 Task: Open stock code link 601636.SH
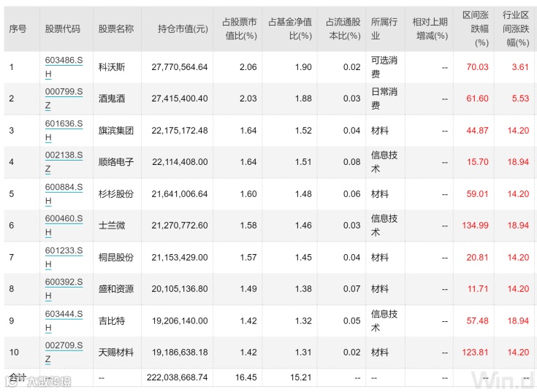pos(64,131)
